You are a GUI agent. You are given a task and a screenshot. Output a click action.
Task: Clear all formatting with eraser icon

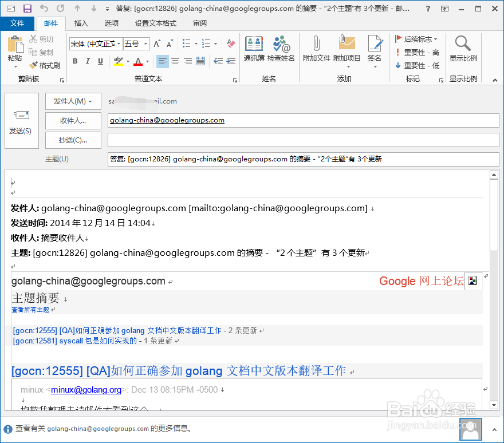tap(231, 43)
